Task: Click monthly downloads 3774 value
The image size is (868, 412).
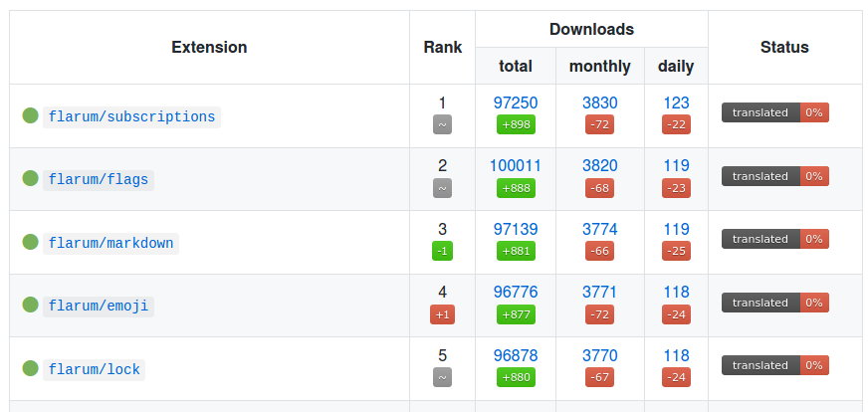Action: [600, 229]
